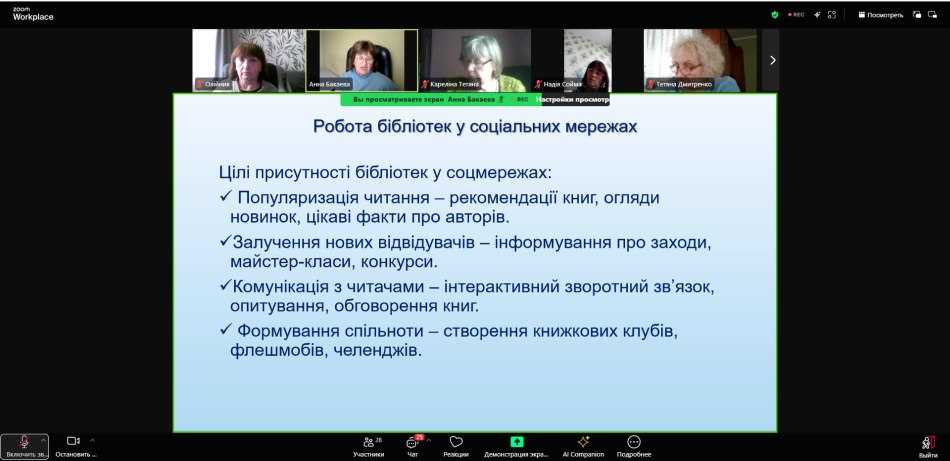Open the Посмотреть view layout menu
This screenshot has width=950, height=461.
(x=880, y=15)
